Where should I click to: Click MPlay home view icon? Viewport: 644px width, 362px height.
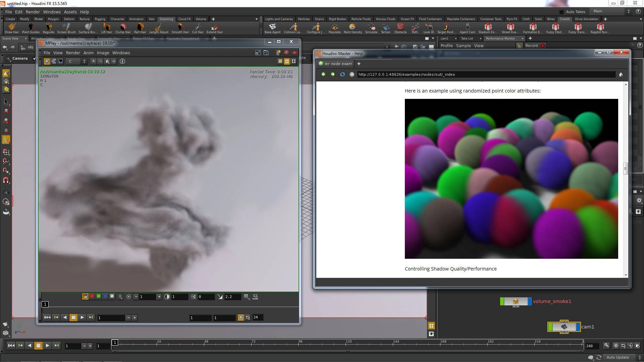(107, 61)
